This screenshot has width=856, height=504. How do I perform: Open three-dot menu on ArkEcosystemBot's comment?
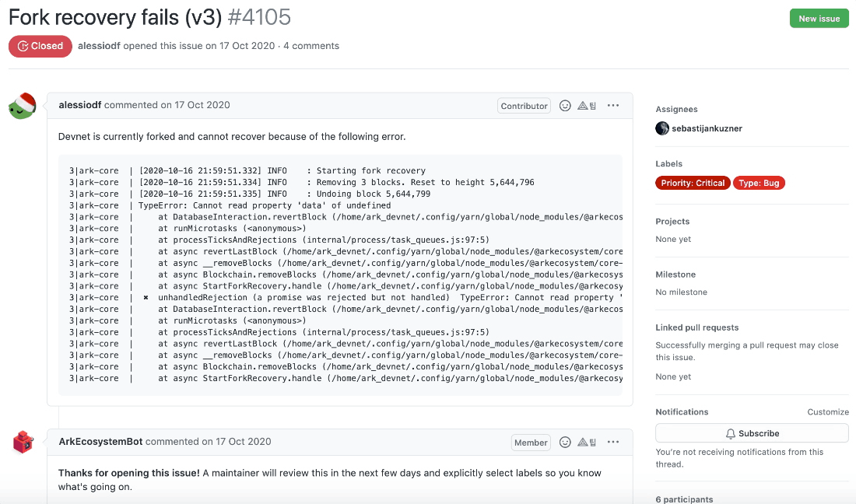point(613,442)
